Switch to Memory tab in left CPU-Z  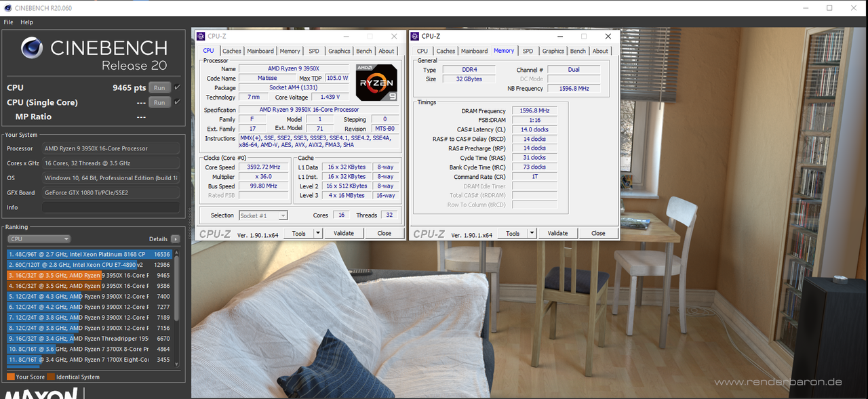pos(290,51)
